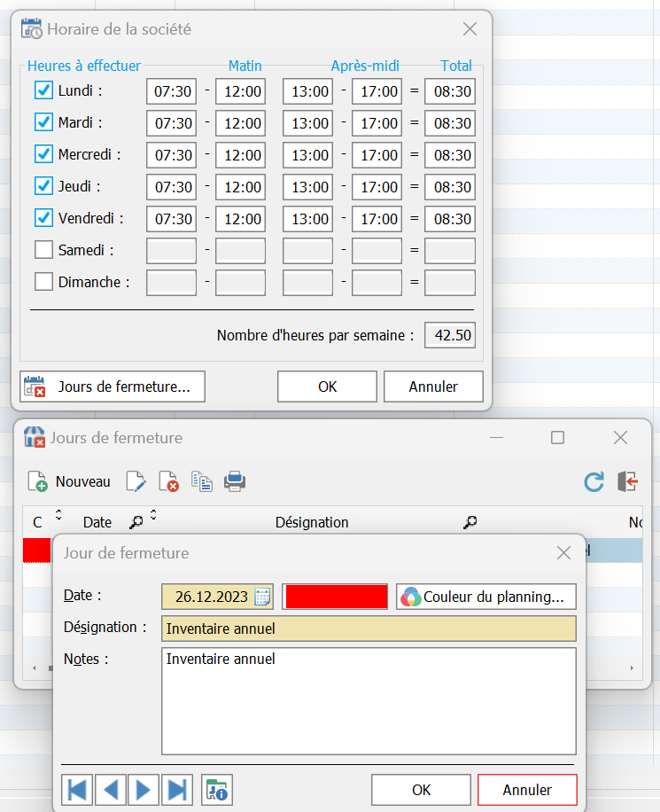This screenshot has width=660, height=812.
Task: Enable the Dimanche checkbox
Action: [x=43, y=282]
